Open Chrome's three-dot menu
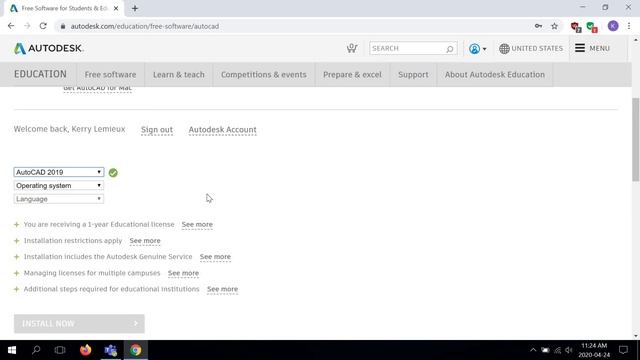 click(629, 26)
